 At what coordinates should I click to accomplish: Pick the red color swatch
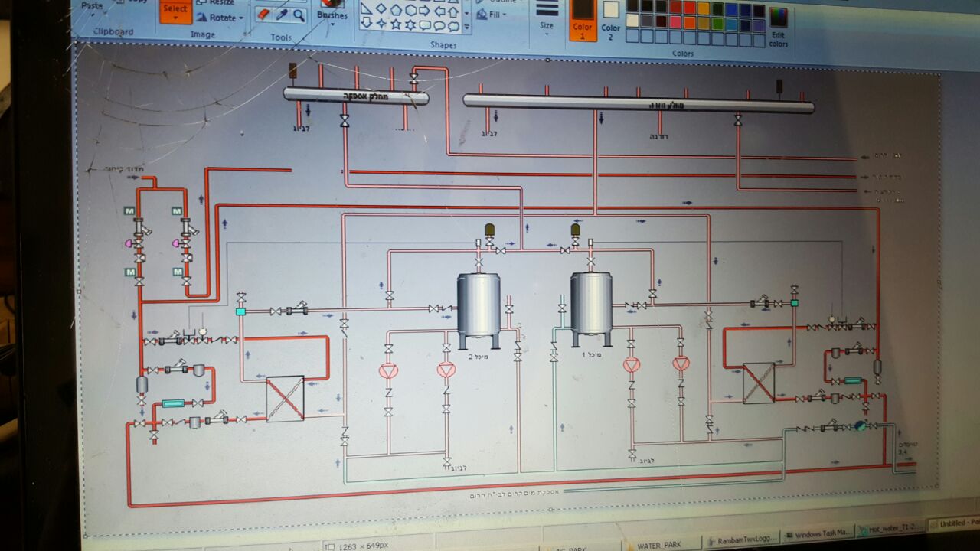[x=675, y=6]
